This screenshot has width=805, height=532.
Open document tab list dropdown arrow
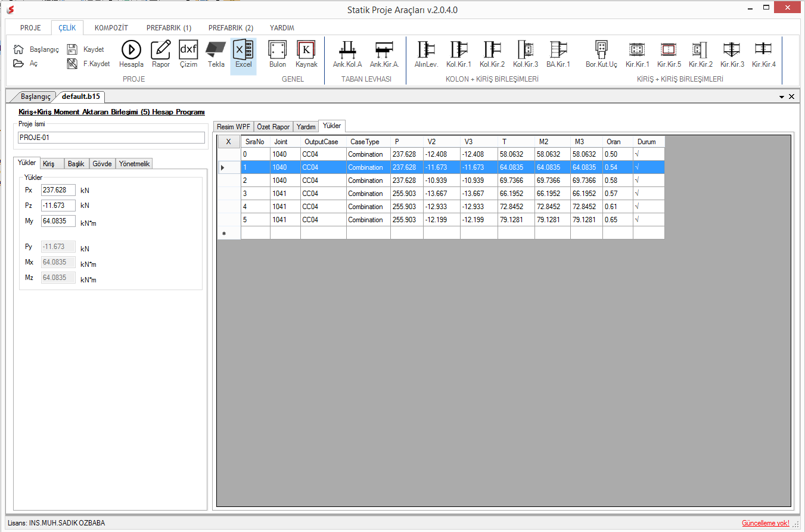tap(782, 97)
